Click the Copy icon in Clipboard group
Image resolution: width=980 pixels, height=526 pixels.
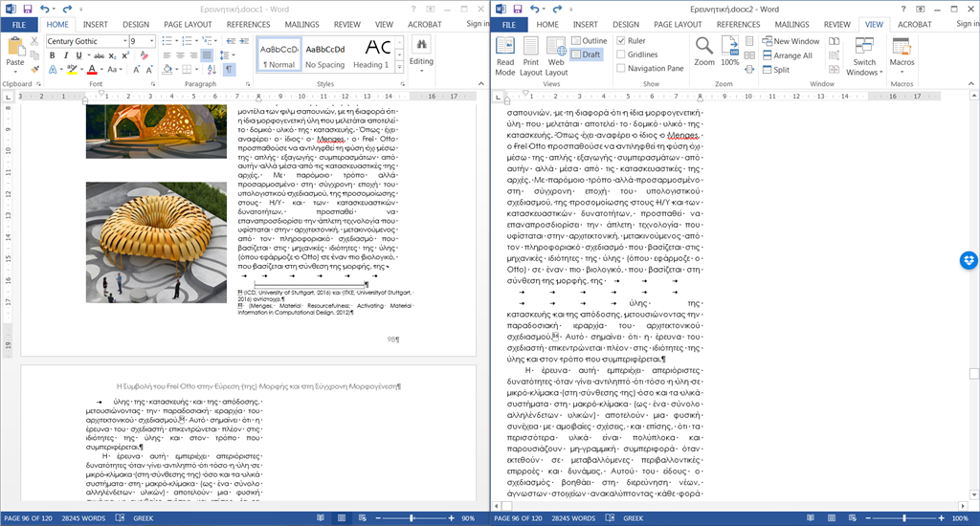click(34, 55)
